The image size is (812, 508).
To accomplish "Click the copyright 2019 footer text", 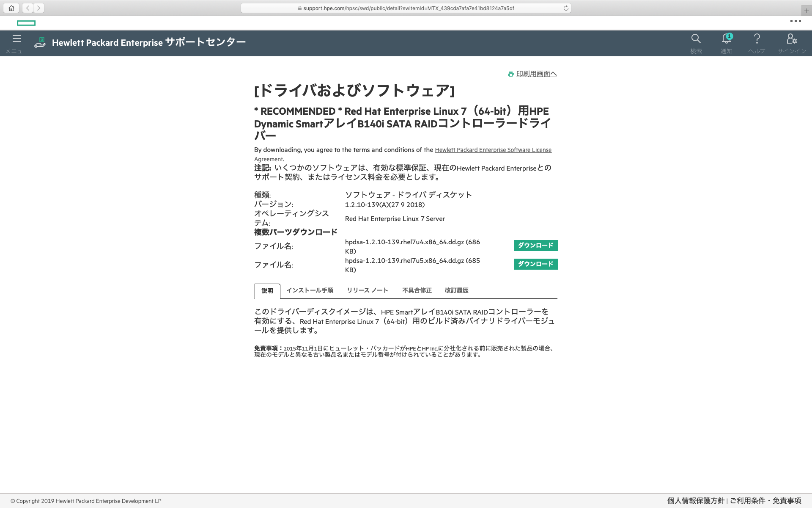I will pyautogui.click(x=86, y=501).
